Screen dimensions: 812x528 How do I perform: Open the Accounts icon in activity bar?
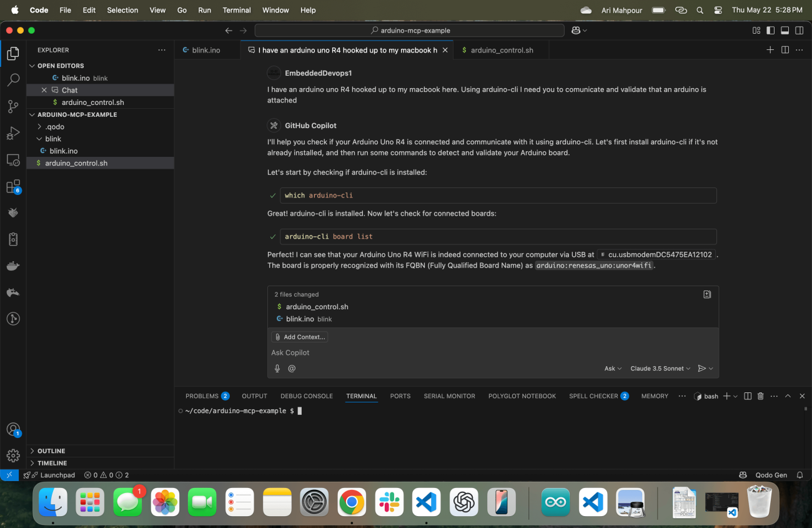click(13, 429)
